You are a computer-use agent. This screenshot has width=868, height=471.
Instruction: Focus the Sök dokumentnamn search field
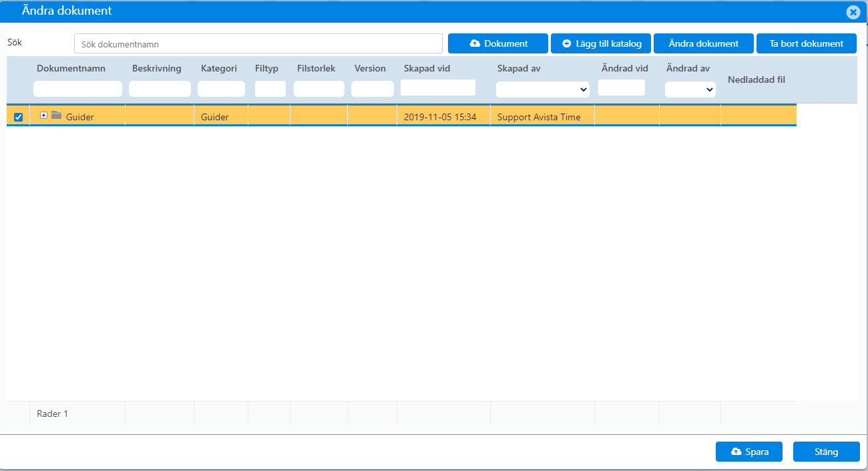pos(258,44)
